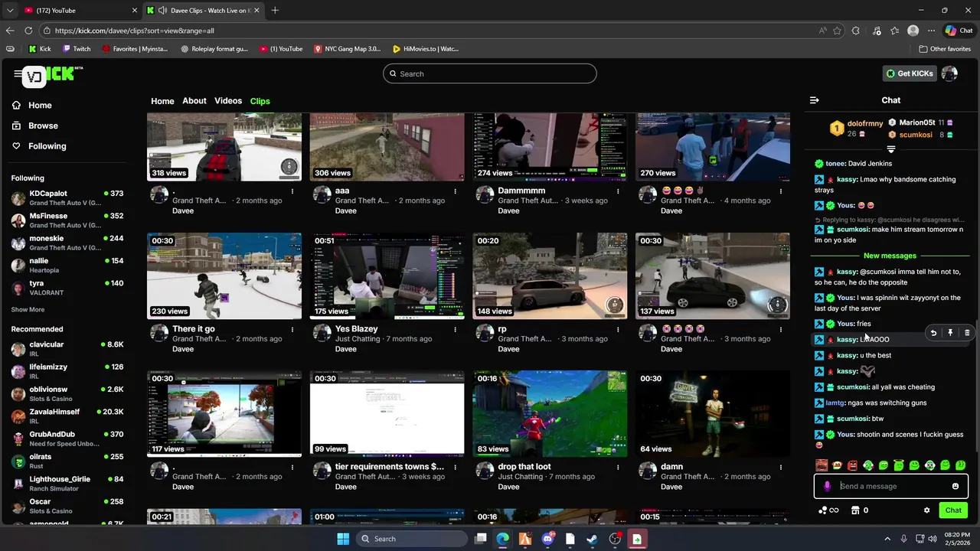Open browser extensions puzzle icon
The image size is (980, 551).
(856, 31)
